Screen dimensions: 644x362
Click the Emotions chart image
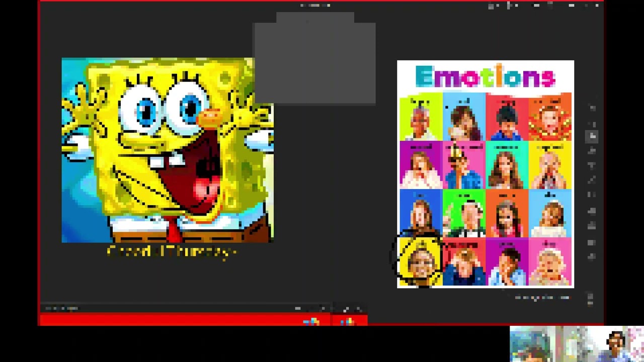tap(486, 174)
